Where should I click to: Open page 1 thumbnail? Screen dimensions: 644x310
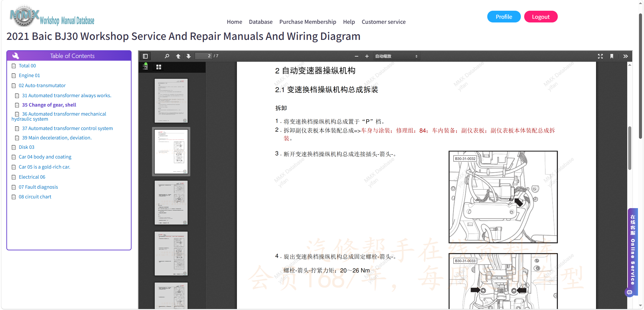[171, 101]
